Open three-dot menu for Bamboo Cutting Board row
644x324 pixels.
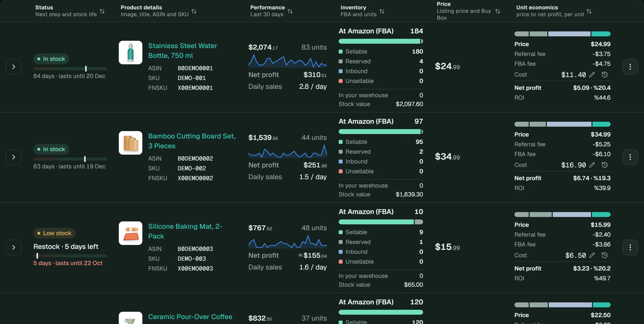(630, 157)
